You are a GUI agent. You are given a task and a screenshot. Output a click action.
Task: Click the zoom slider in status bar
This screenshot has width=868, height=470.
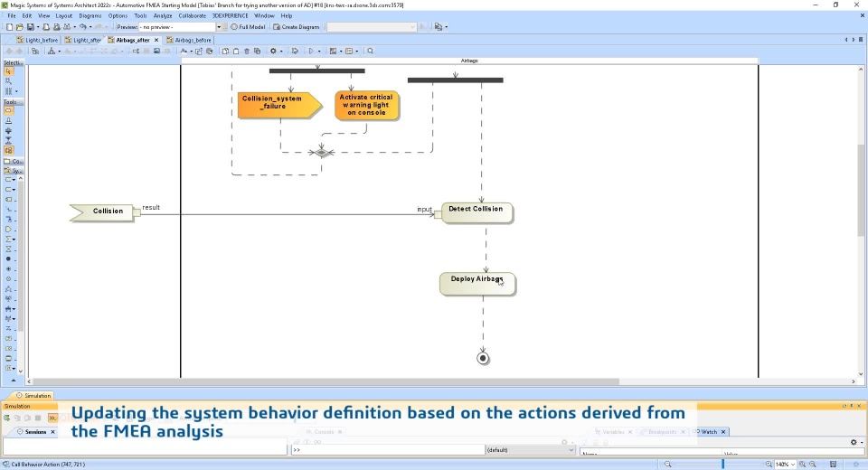(x=722, y=464)
